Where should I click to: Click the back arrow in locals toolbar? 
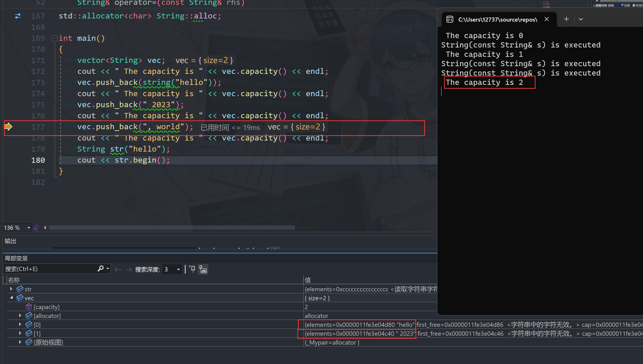coord(118,269)
